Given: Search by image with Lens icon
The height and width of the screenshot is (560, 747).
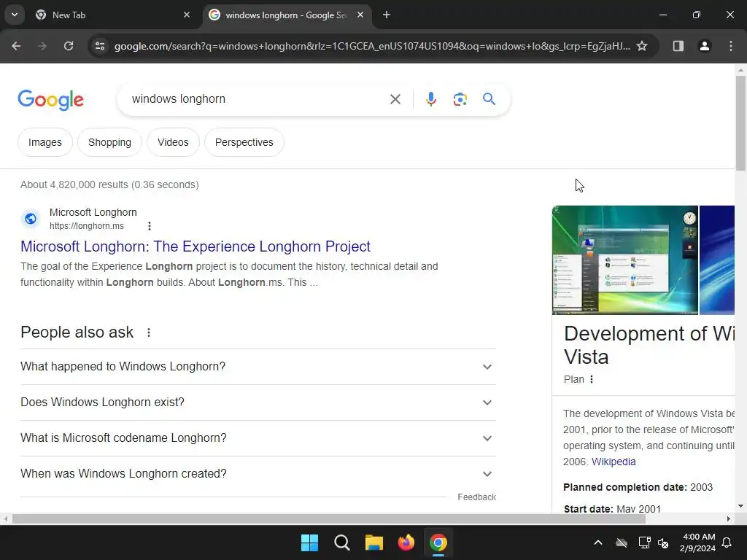Looking at the screenshot, I should (x=460, y=99).
